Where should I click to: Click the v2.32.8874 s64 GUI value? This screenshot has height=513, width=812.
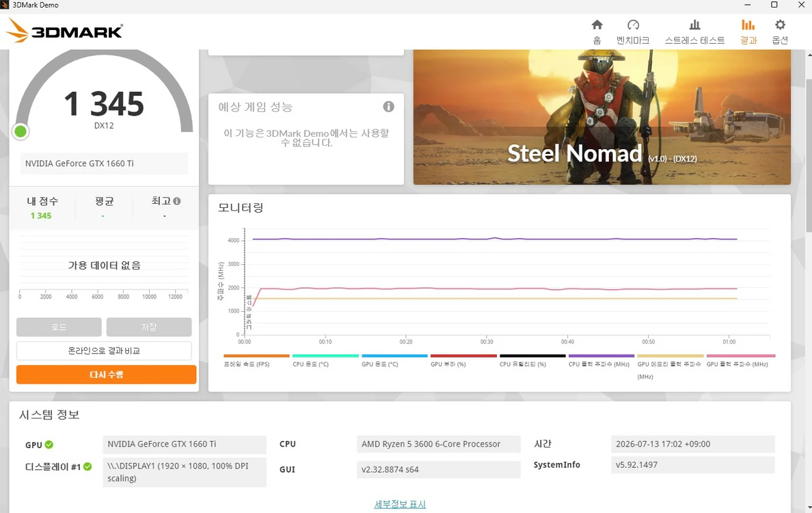[439, 469]
